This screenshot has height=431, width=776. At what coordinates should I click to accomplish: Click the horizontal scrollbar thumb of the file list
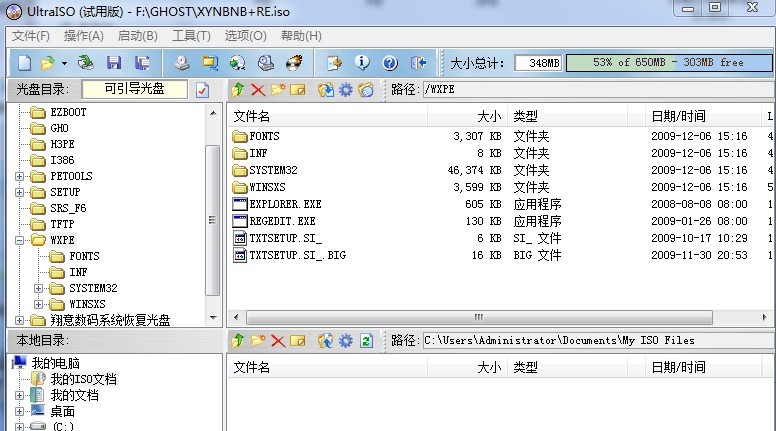click(x=479, y=317)
